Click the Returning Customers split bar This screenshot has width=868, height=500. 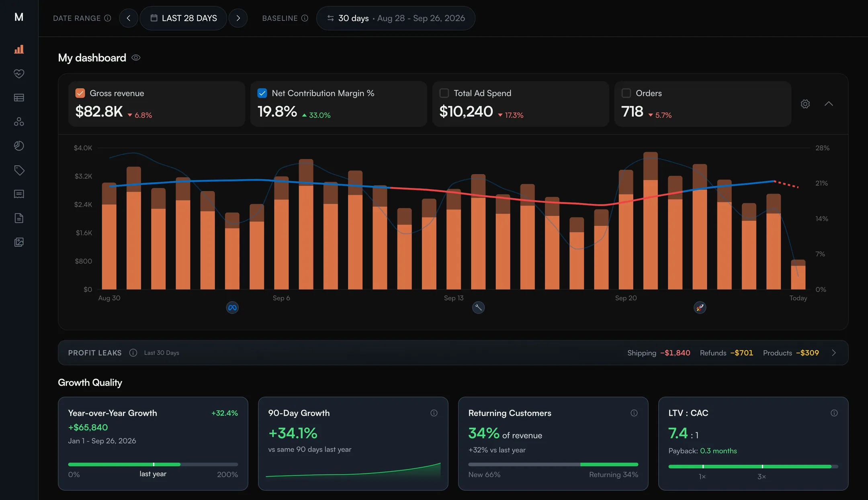click(x=553, y=465)
